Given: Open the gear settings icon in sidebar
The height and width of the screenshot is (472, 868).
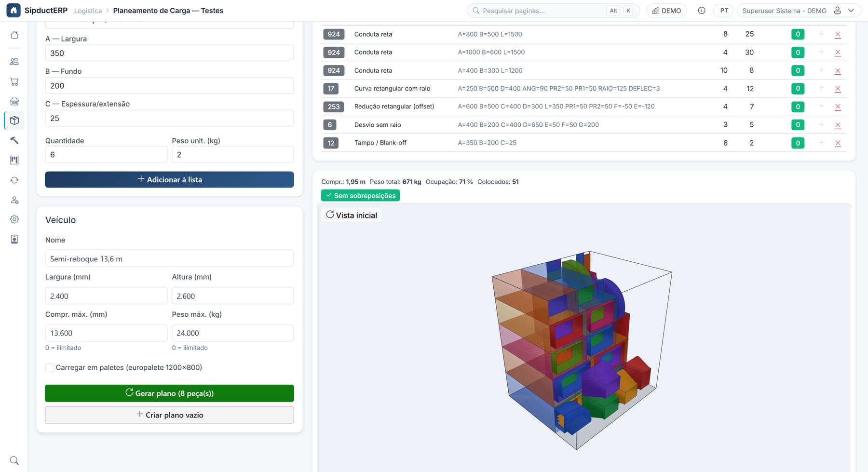Looking at the screenshot, I should (x=14, y=219).
